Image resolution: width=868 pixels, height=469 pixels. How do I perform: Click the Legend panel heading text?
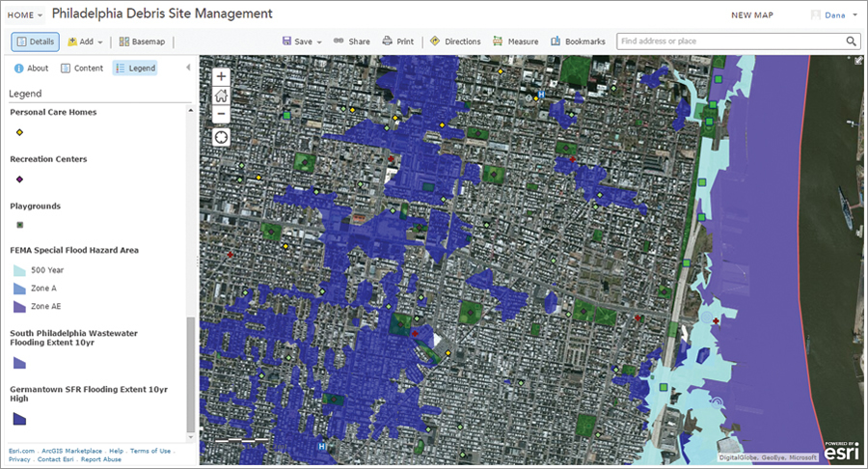(x=25, y=94)
